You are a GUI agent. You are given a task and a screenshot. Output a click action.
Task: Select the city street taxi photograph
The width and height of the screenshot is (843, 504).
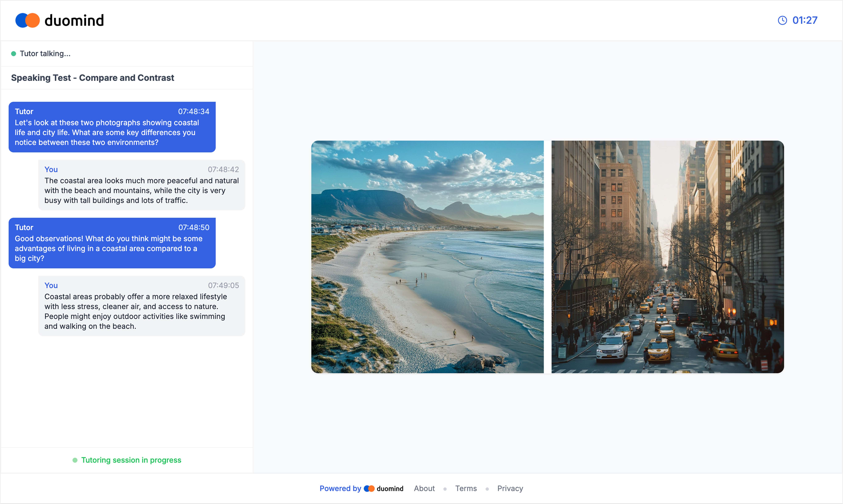point(667,257)
